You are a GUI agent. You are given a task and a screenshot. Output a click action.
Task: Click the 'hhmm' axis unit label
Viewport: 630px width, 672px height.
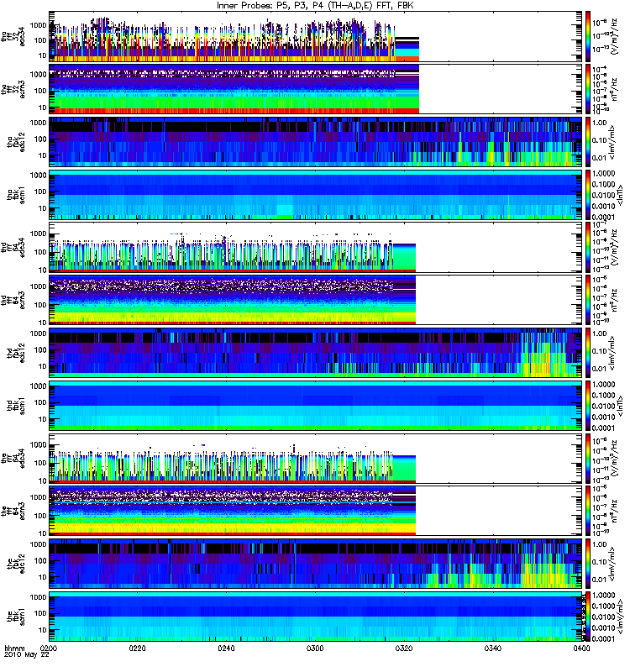(15, 648)
